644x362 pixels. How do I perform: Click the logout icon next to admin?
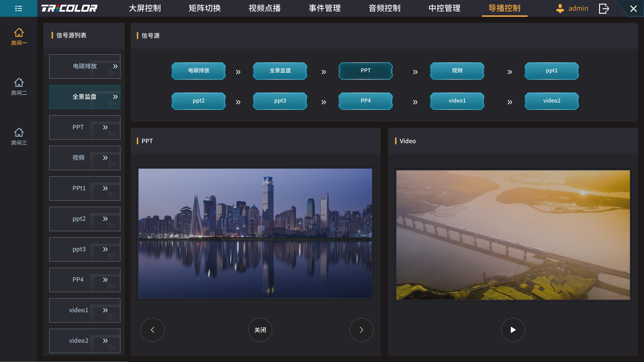click(x=604, y=9)
